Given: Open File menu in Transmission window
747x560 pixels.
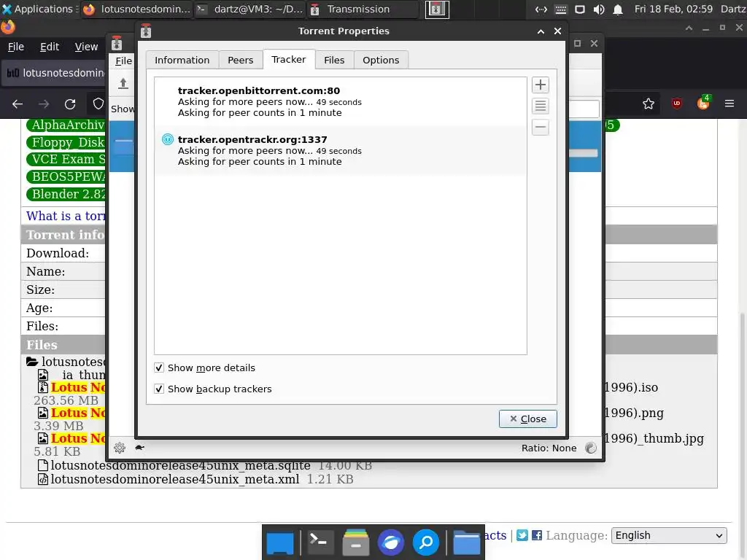Looking at the screenshot, I should pos(123,61).
